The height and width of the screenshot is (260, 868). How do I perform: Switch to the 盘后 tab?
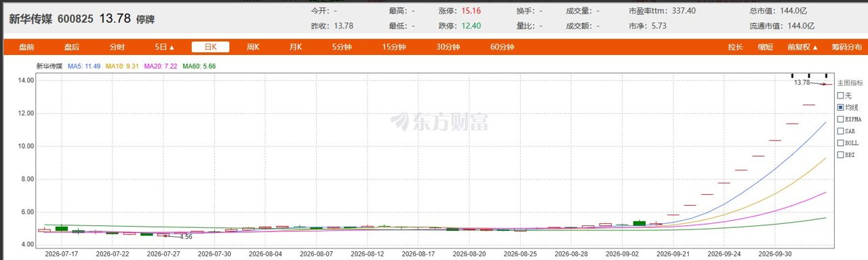point(72,48)
